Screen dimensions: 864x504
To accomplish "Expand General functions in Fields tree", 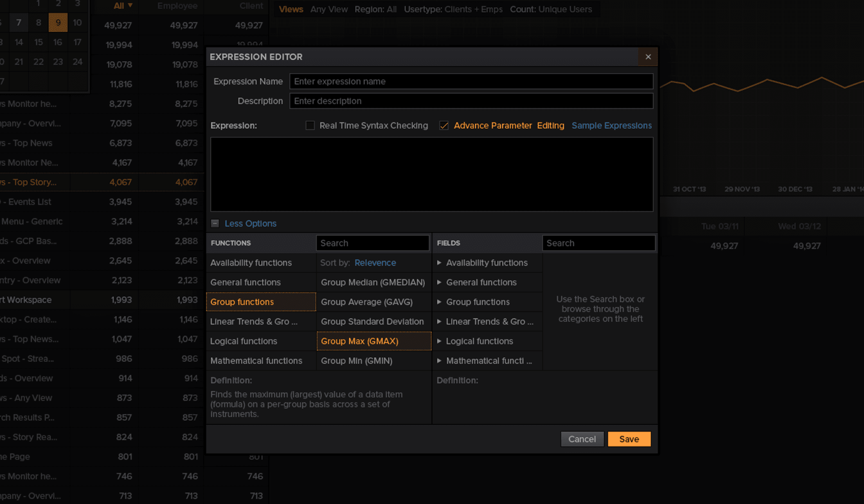I will click(439, 282).
